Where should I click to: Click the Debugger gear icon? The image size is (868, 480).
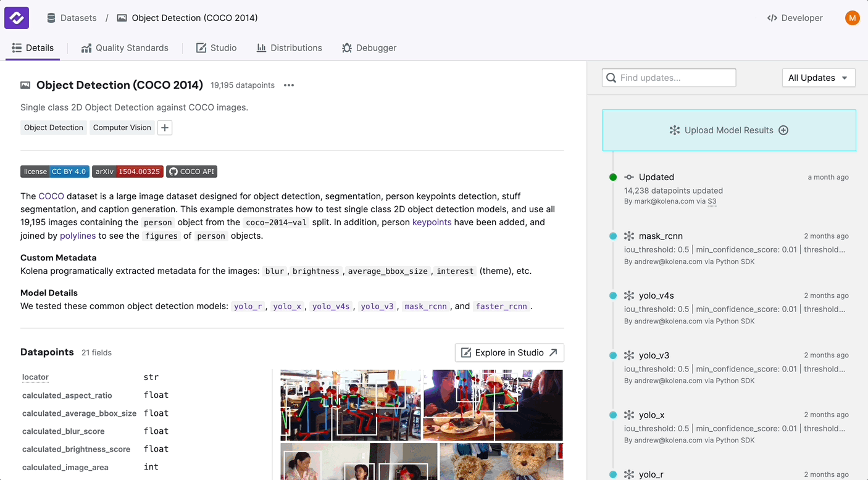tap(347, 48)
